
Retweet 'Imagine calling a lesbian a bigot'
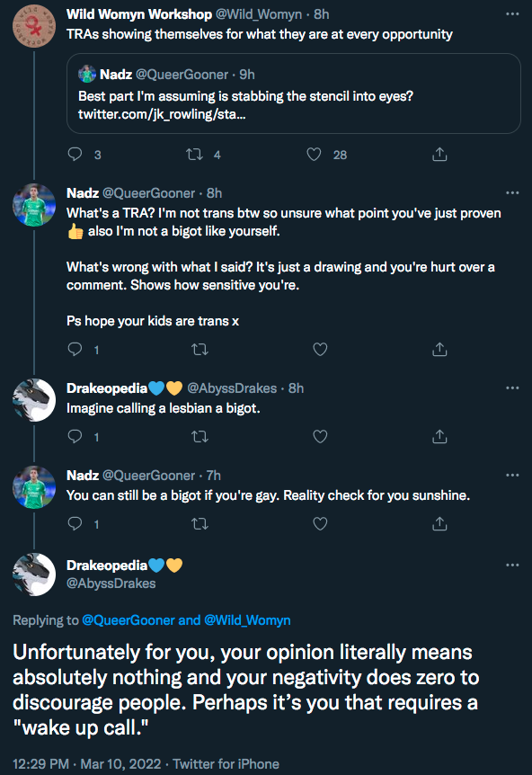[x=200, y=436]
